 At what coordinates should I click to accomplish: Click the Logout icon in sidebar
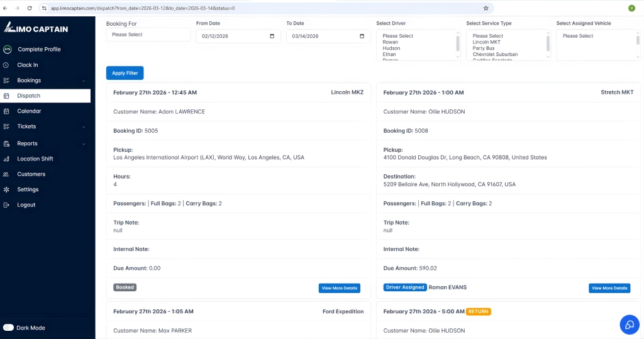6,205
